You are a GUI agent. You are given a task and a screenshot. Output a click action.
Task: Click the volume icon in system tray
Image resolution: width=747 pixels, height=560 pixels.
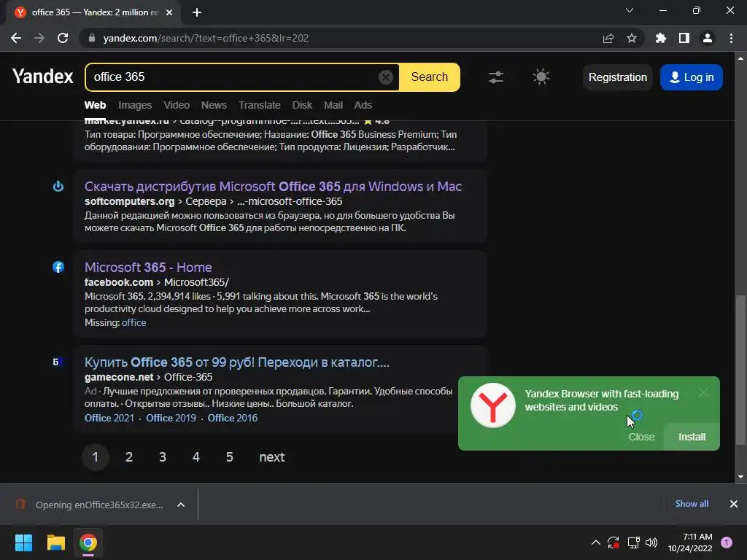(x=651, y=542)
